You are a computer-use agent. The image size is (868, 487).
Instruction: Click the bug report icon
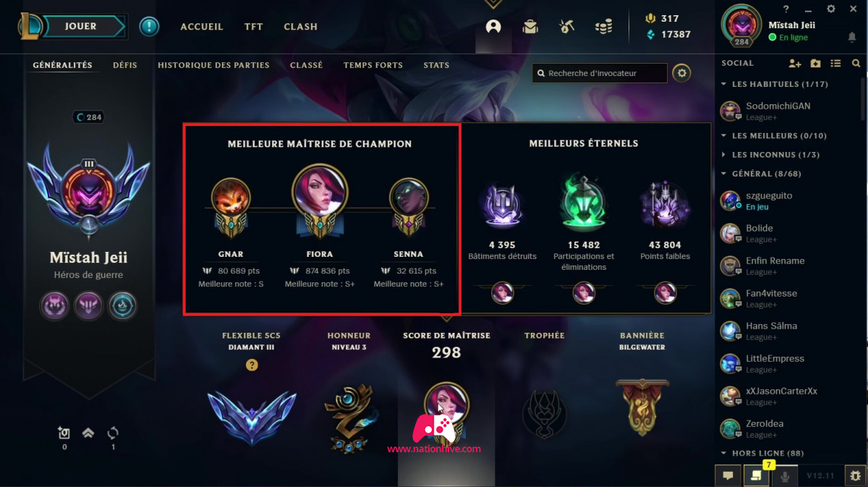tap(855, 476)
